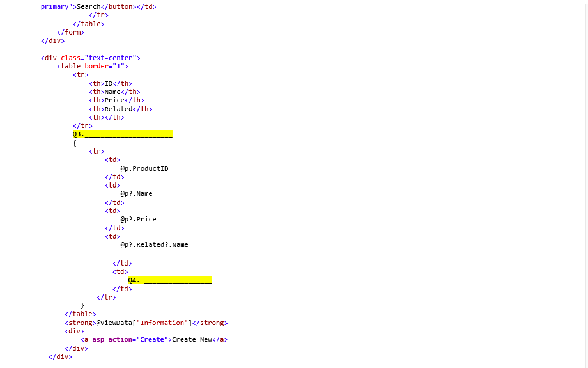588x368 pixels.
Task: Click the empty '<th></th>' line
Action: 107,118
